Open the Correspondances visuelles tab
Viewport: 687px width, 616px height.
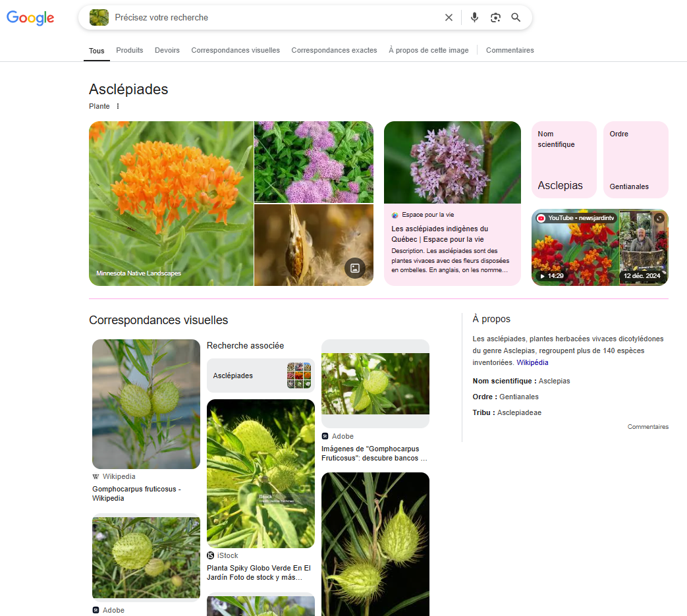[235, 50]
